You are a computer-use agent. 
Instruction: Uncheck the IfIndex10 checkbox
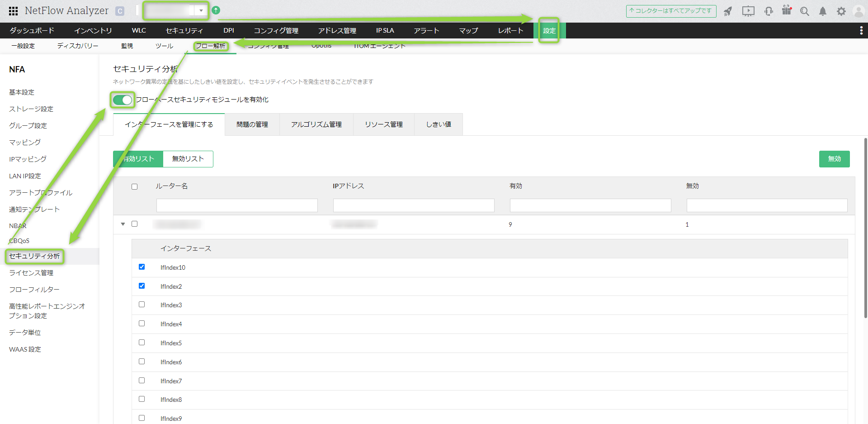click(142, 267)
